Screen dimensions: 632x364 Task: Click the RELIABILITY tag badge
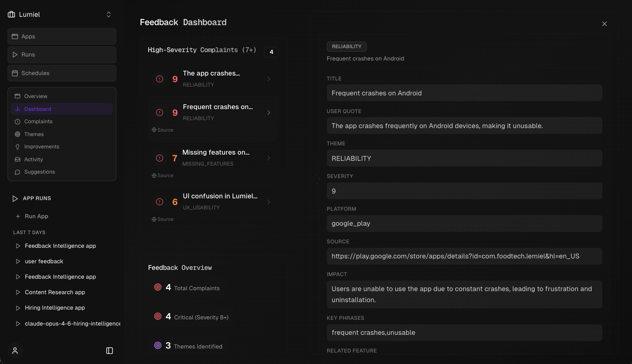click(x=346, y=46)
